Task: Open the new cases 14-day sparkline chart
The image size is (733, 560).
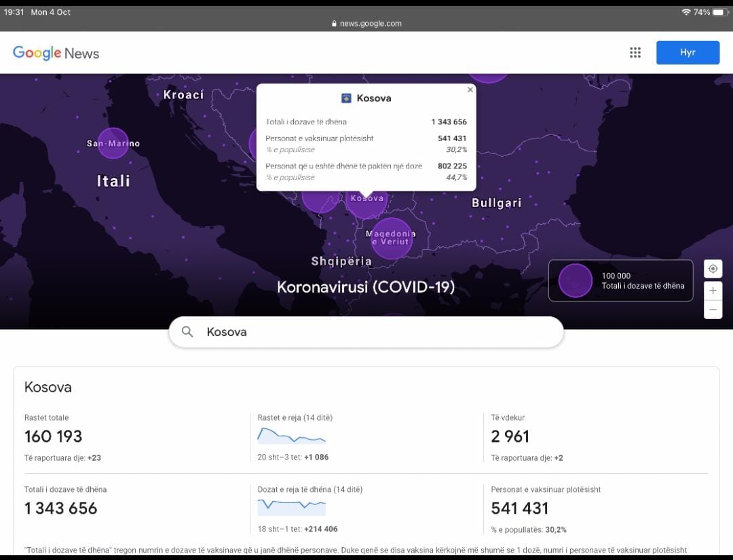Action: (291, 436)
